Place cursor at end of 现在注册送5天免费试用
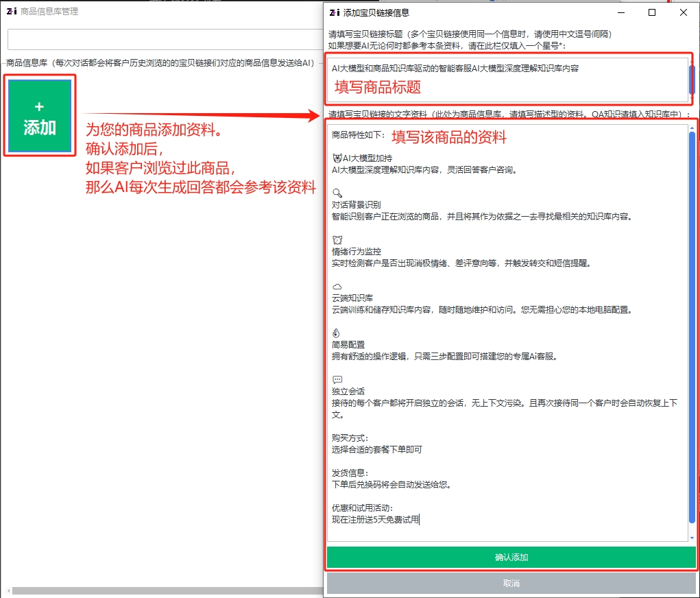 [x=419, y=520]
